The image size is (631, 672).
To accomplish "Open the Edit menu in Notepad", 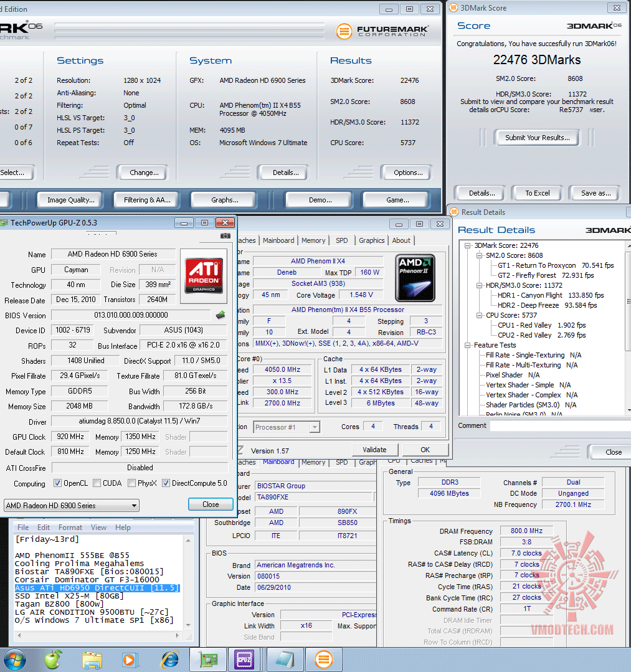I will [x=44, y=527].
